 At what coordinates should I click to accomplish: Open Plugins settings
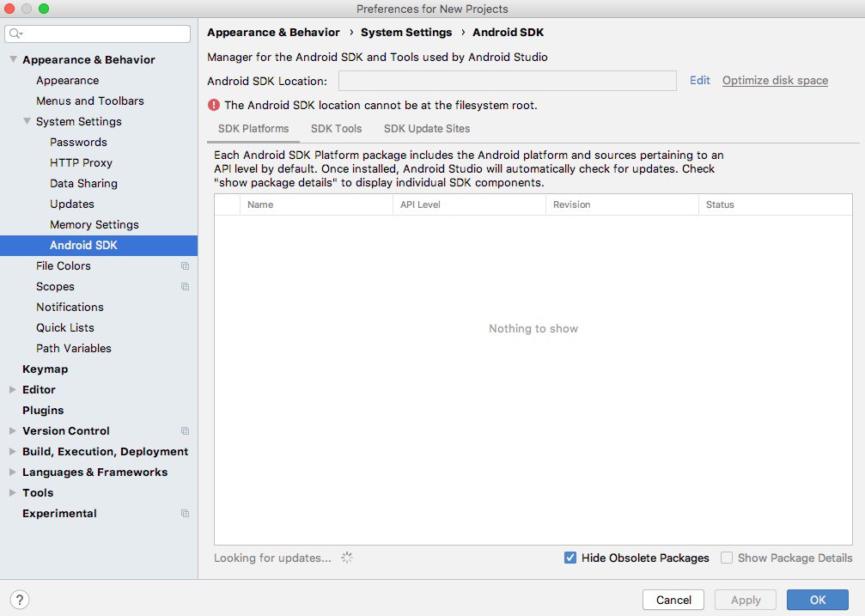tap(43, 410)
